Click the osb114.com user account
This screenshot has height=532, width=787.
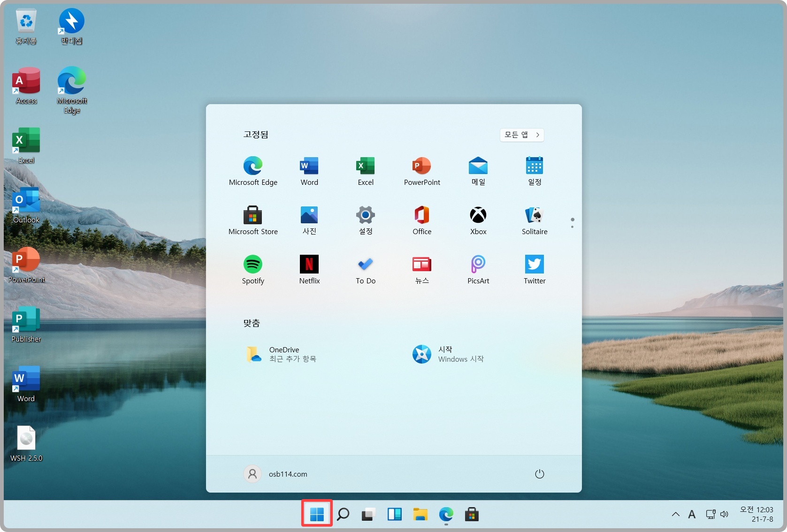276,474
